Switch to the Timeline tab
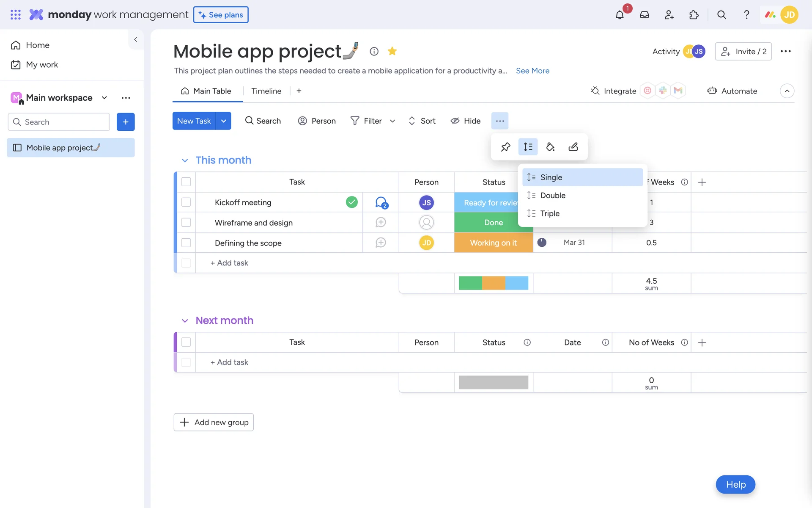This screenshot has width=812, height=508. [x=266, y=91]
